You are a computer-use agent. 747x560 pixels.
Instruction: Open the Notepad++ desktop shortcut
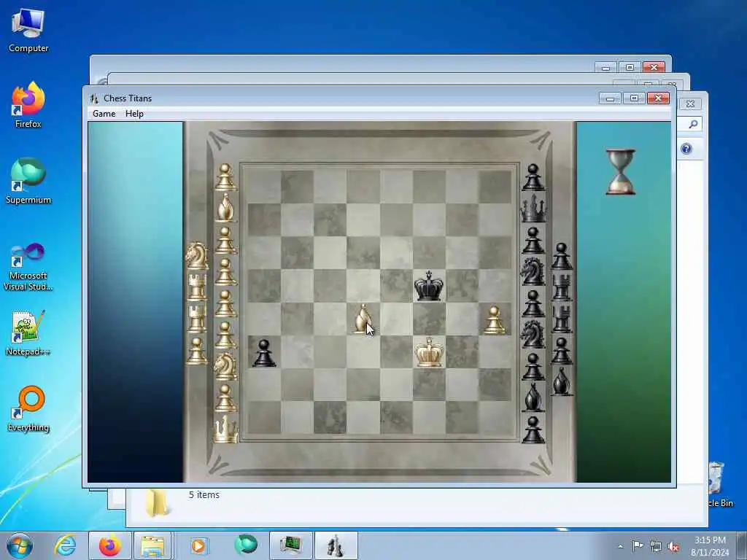click(28, 332)
